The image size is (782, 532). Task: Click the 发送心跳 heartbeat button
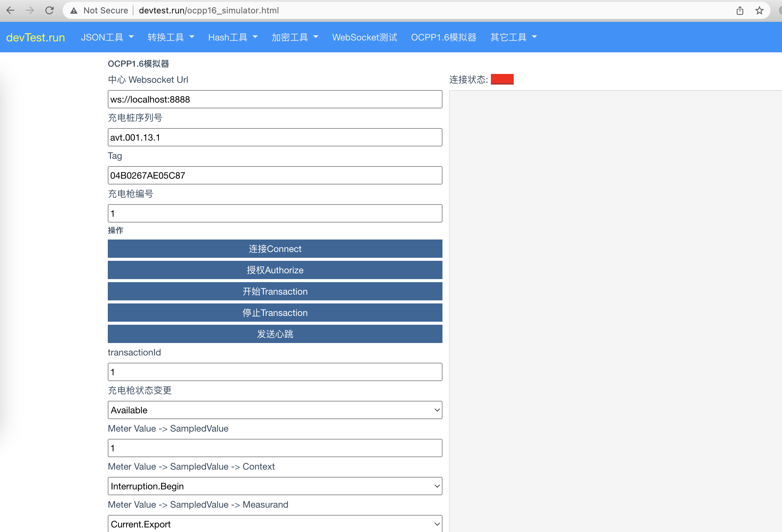(275, 334)
